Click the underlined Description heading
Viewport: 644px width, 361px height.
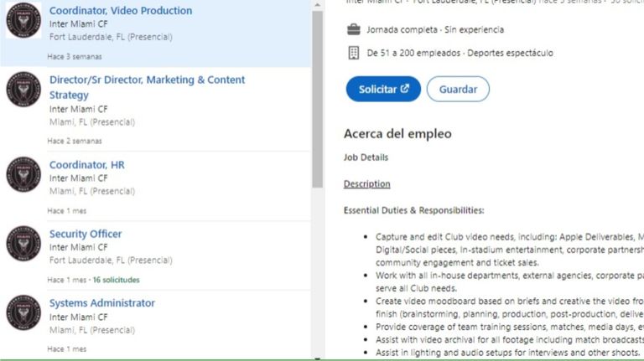tap(366, 184)
